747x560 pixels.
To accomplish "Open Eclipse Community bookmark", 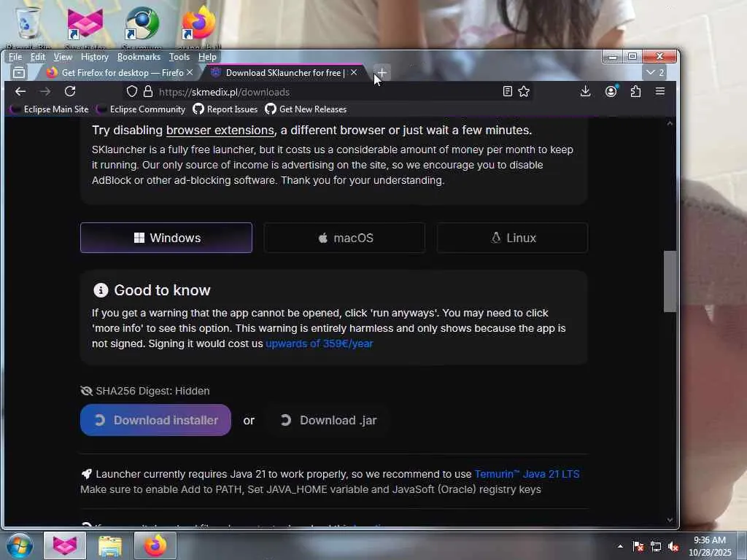I will click(x=141, y=109).
